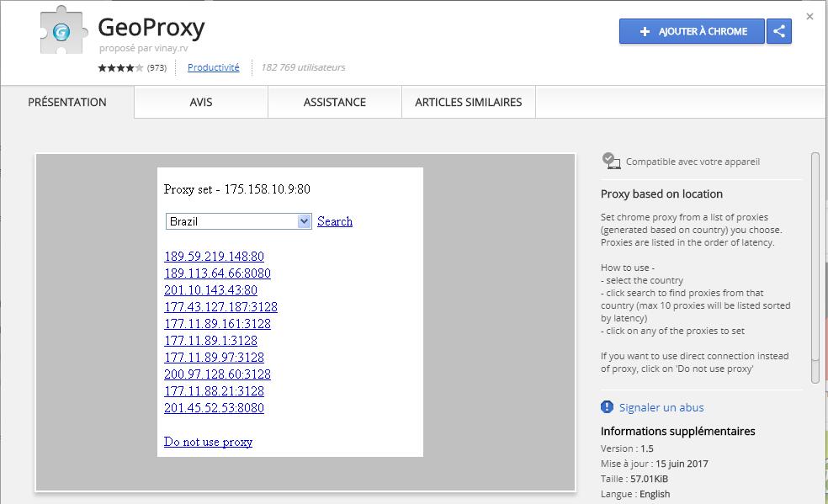This screenshot has width=828, height=504.
Task: Open the Signaler un abus link
Action: [661, 407]
